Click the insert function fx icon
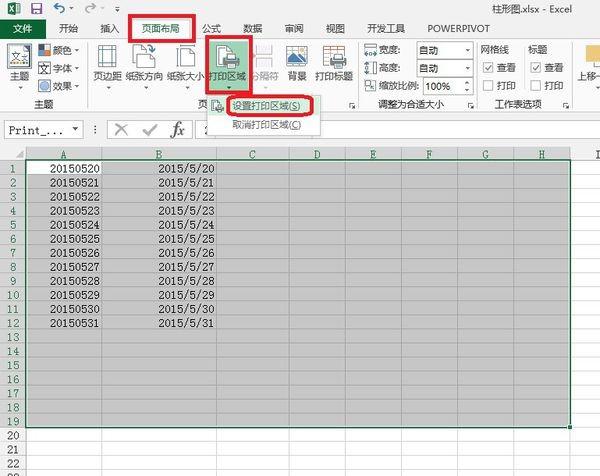Screen dimensions: 600x476 point(177,129)
